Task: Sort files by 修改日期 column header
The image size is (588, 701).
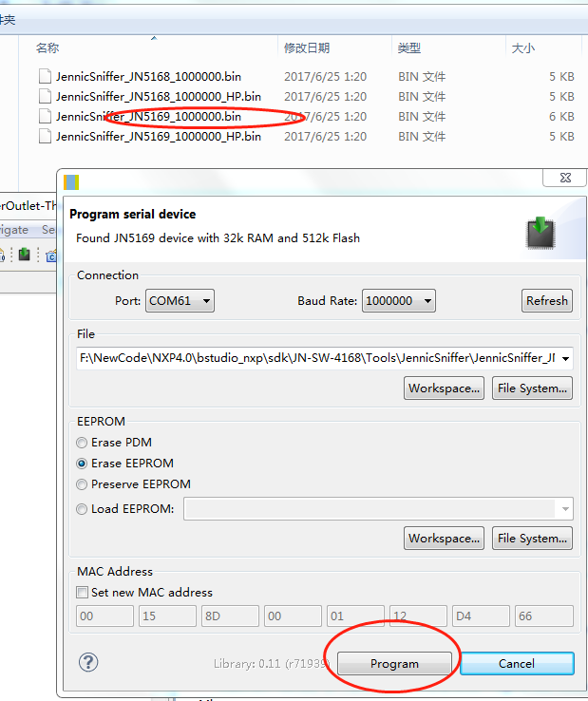Action: (307, 47)
